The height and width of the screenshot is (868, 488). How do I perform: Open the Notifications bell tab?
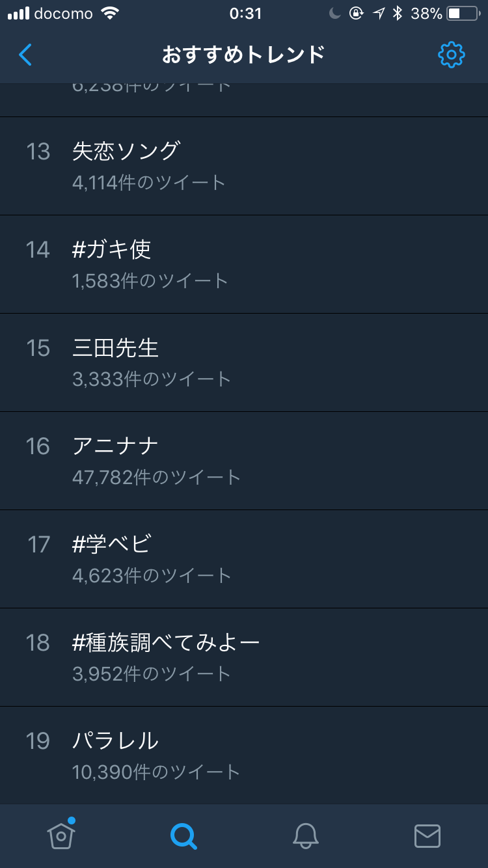pyautogui.click(x=305, y=836)
